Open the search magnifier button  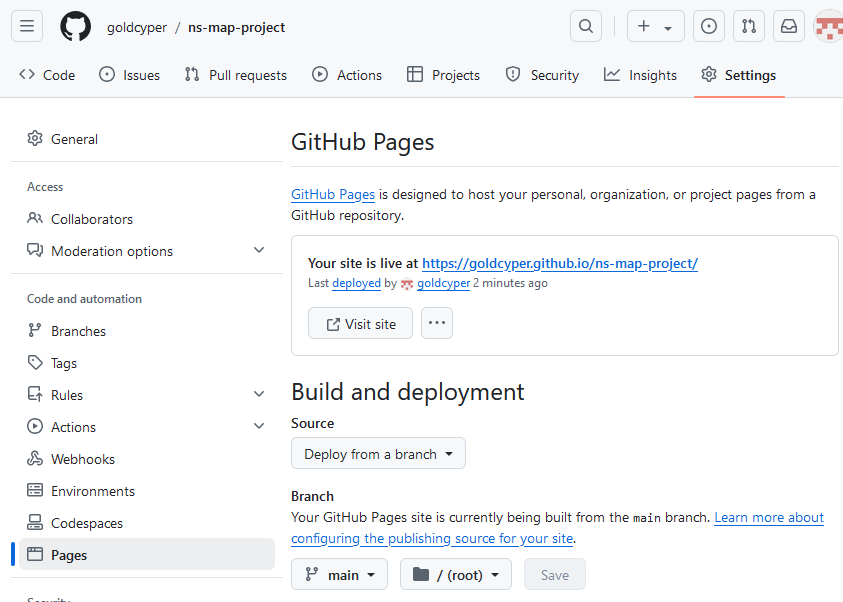coord(586,26)
